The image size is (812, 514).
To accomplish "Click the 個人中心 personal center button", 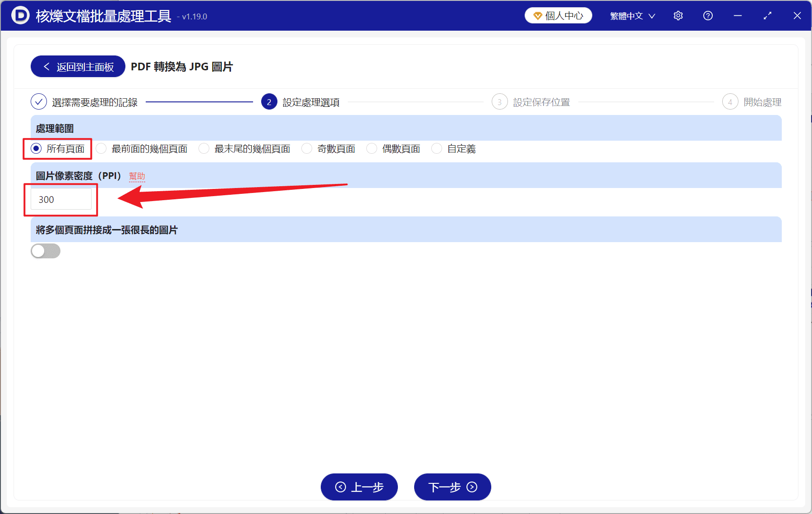I will pos(558,15).
